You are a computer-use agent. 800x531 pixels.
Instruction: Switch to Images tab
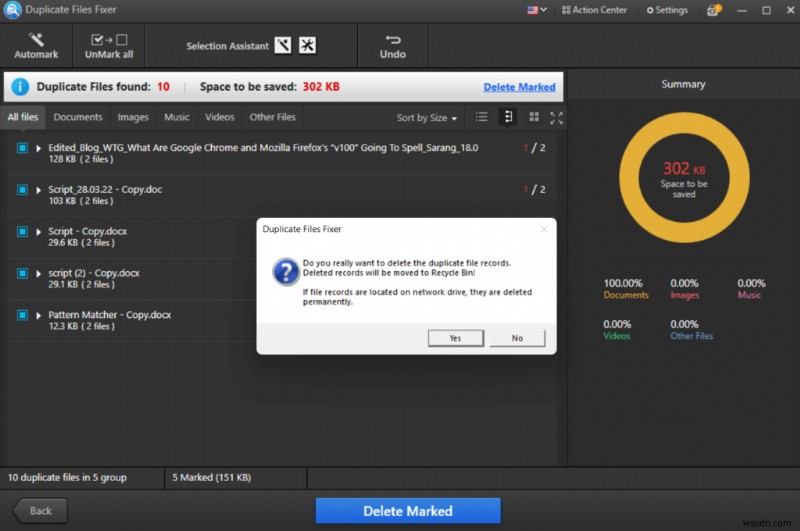click(133, 117)
